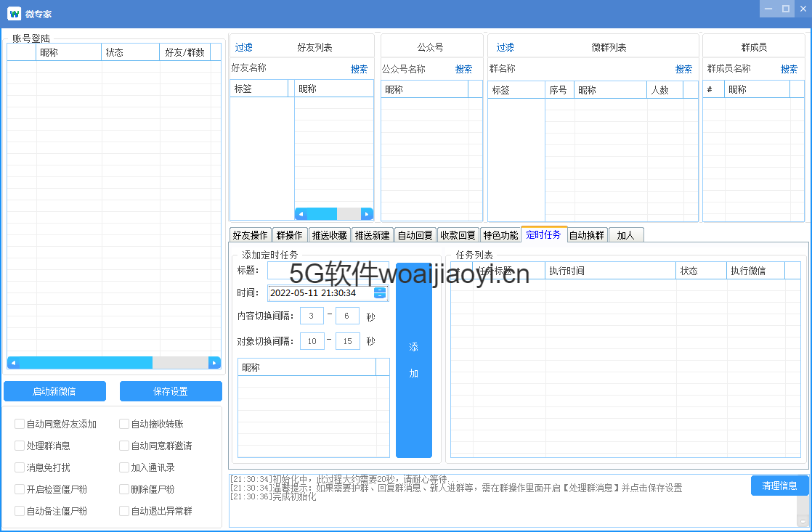Click 内容切换间隔 minimum value box 3
812x532 pixels.
point(312,316)
